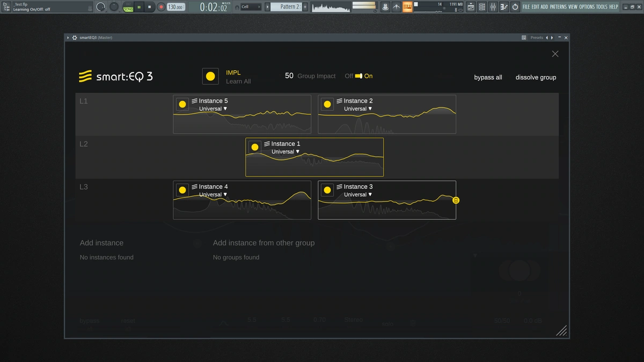Open the piano roll step icon in the toolbar
644x362 pixels.
click(504, 7)
